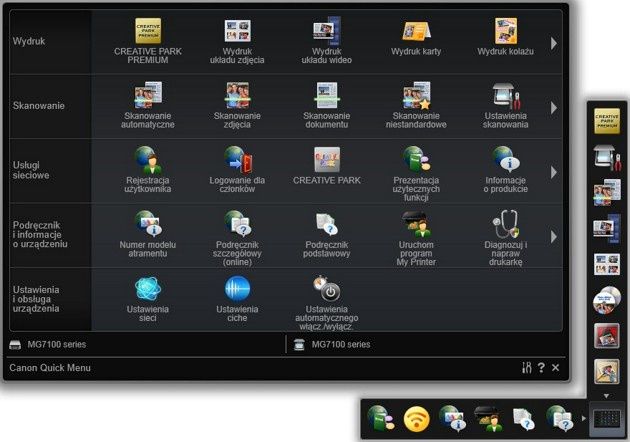Open Ustawienia sieci
The width and height of the screenshot is (630, 442).
pos(148,299)
